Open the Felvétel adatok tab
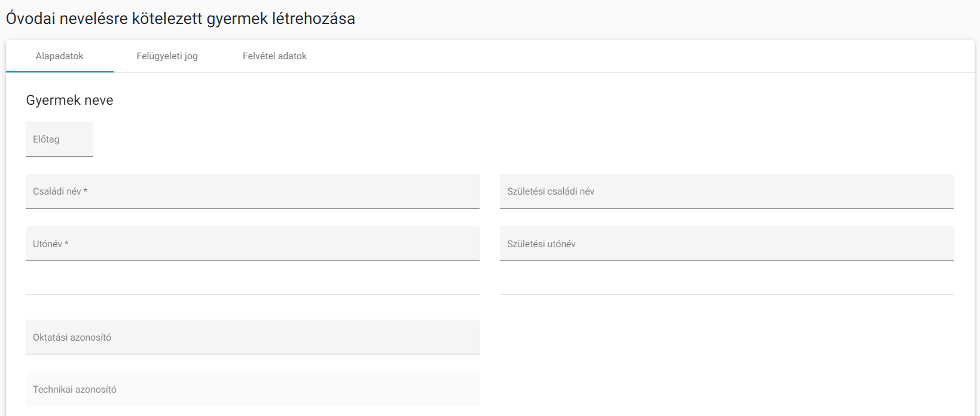Image resolution: width=980 pixels, height=416 pixels. pos(274,56)
